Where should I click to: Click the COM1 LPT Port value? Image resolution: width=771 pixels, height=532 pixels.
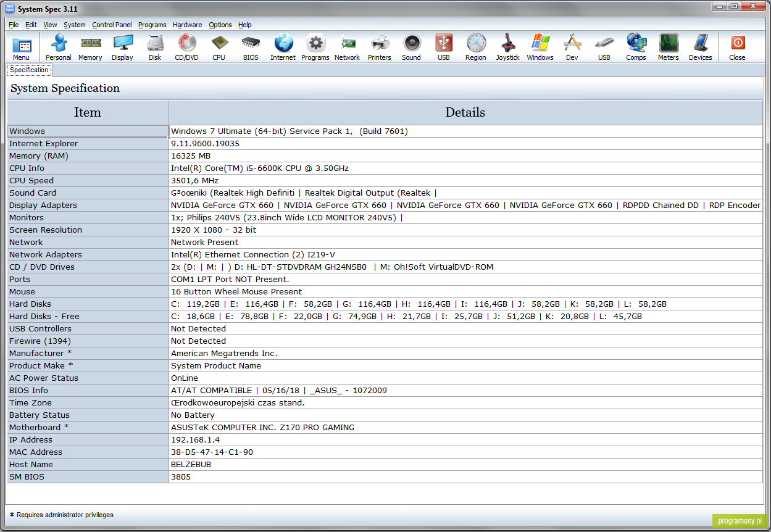click(x=230, y=279)
